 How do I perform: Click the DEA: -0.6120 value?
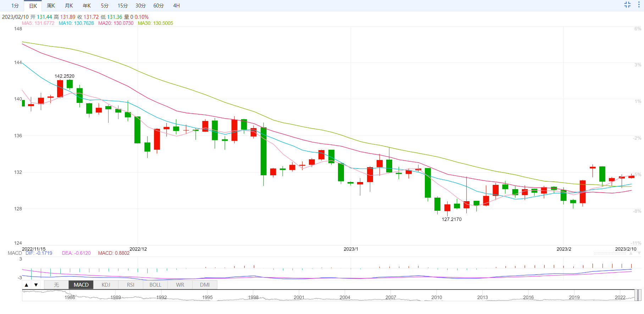(x=76, y=253)
